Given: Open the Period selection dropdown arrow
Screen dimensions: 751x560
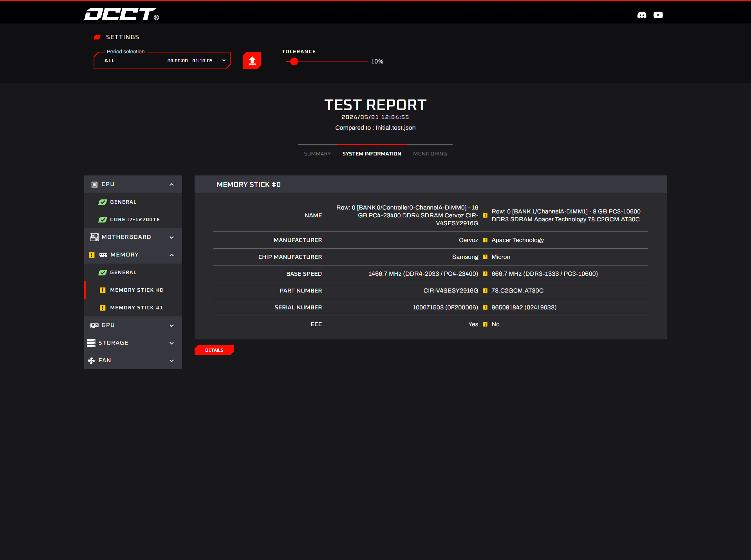Looking at the screenshot, I should coord(224,61).
